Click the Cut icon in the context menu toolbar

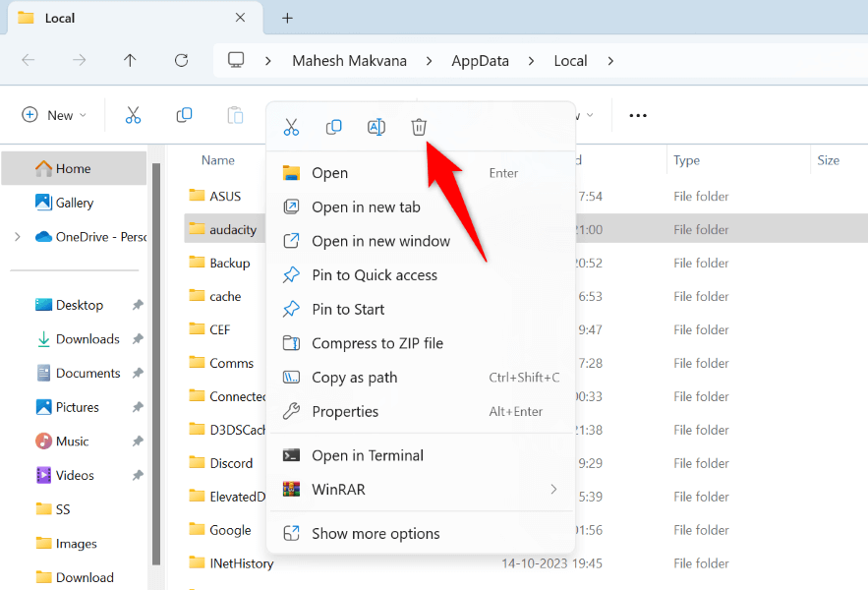pyautogui.click(x=291, y=127)
